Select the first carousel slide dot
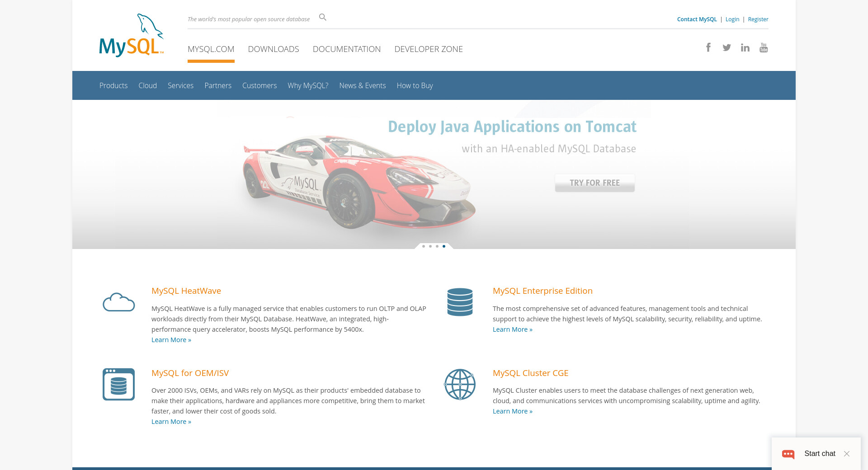 424,246
